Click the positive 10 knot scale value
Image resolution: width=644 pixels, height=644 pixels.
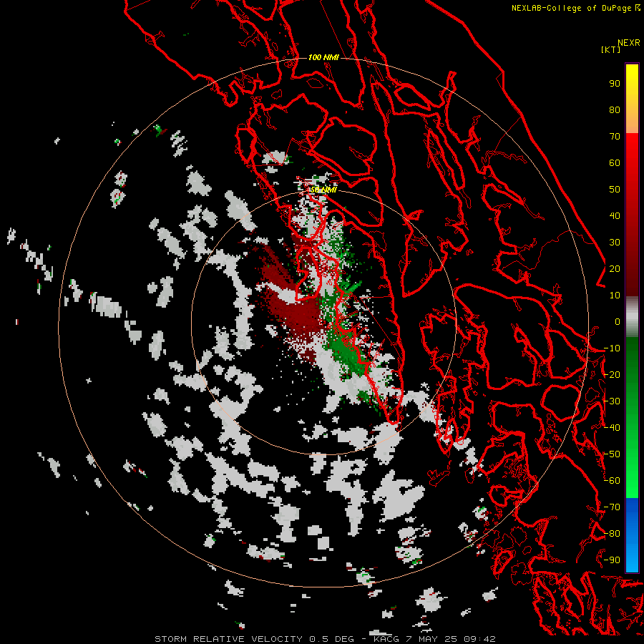(x=615, y=296)
